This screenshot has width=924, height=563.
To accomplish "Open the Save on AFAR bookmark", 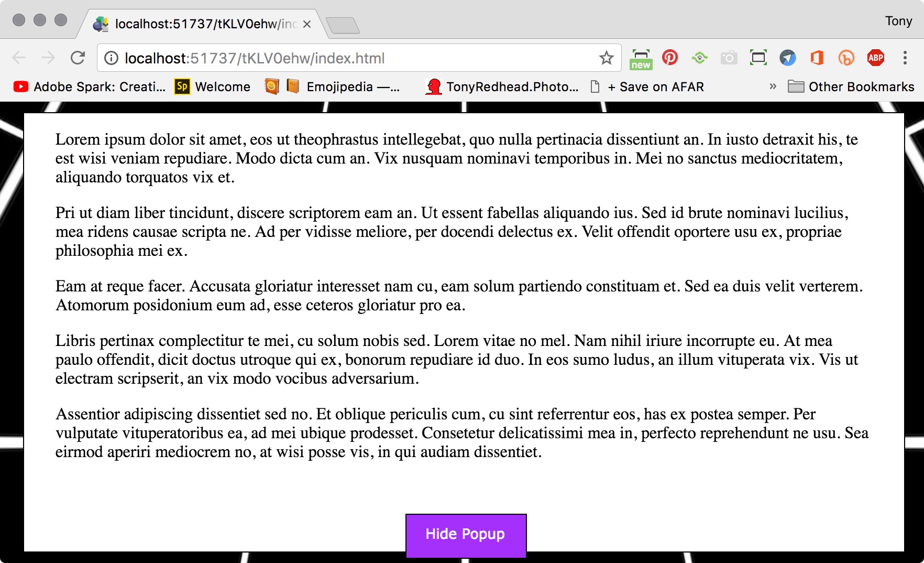I will pos(647,86).
